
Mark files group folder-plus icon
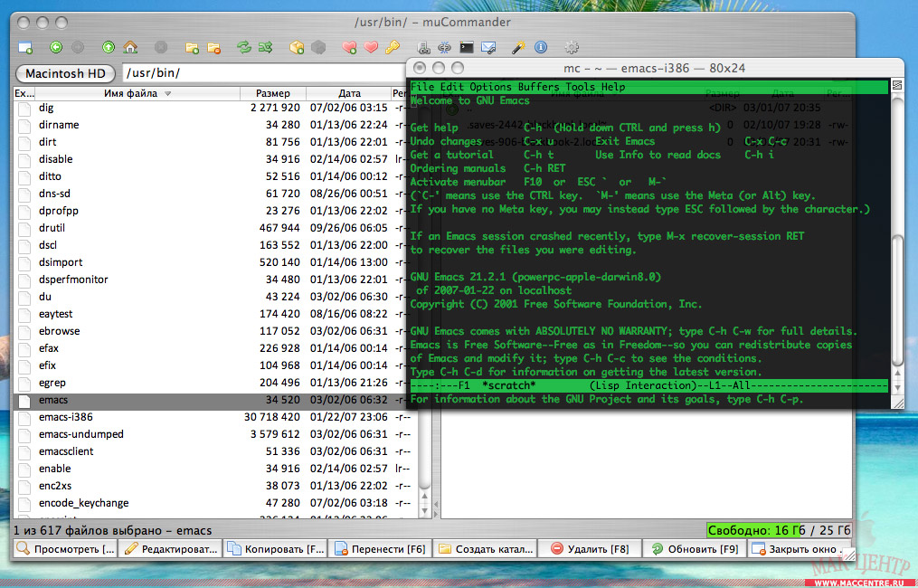click(192, 47)
